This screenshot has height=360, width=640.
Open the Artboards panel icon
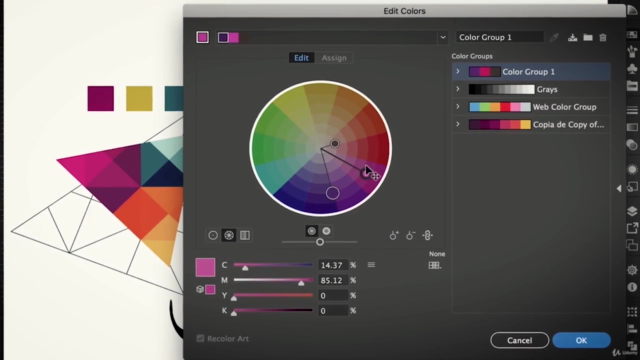tap(632, 245)
